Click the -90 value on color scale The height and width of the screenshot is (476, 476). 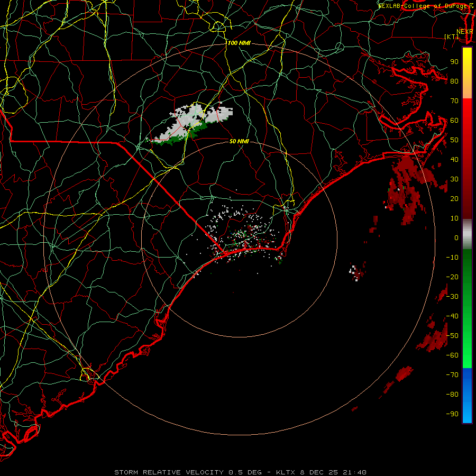coord(452,414)
